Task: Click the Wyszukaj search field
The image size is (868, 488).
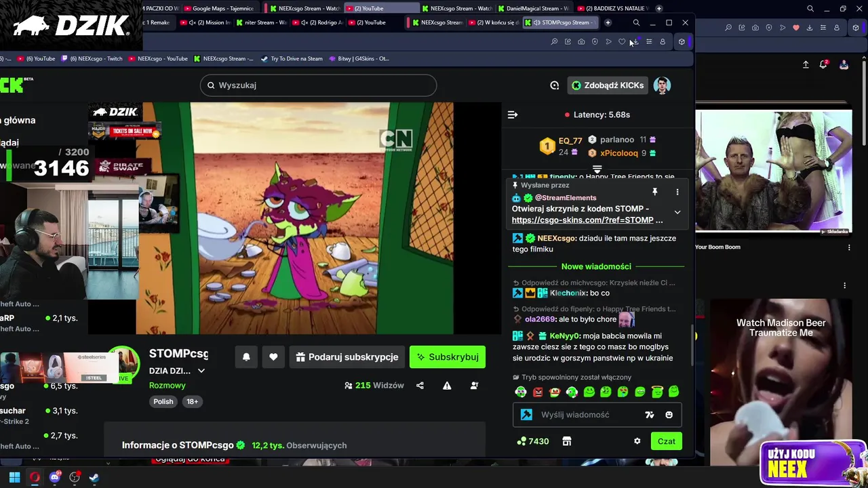Action: [318, 85]
